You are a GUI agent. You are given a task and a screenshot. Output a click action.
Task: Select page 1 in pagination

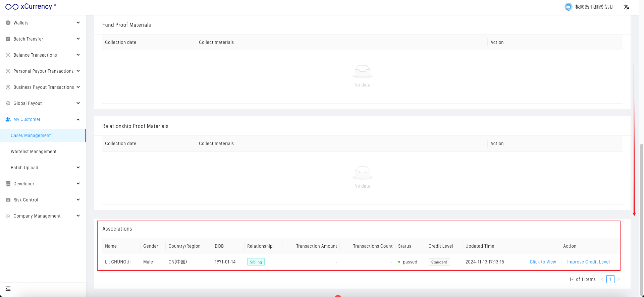click(x=610, y=279)
